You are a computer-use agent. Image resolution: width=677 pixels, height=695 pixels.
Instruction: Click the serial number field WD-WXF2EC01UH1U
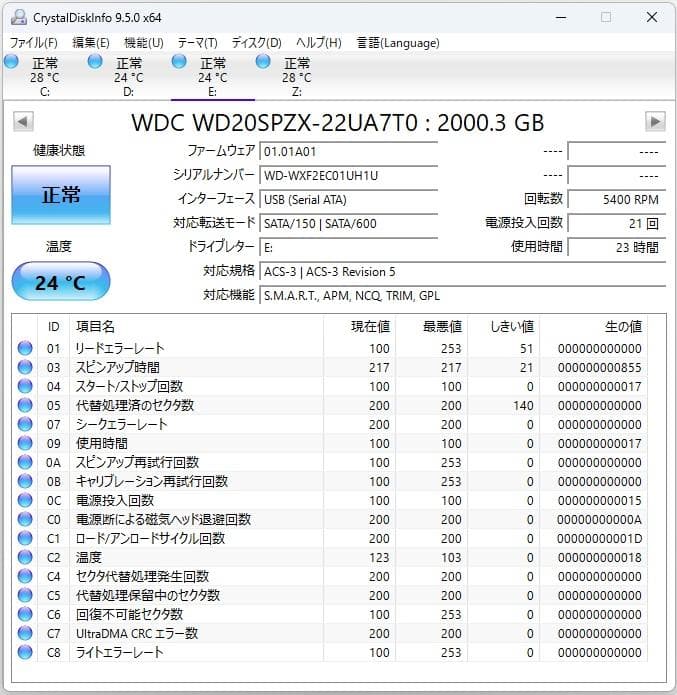(x=348, y=176)
